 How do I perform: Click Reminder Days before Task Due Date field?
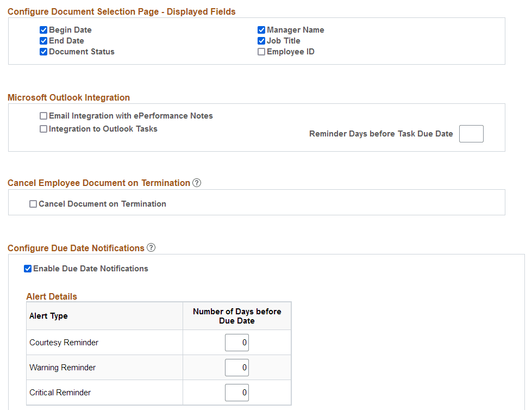(471, 134)
